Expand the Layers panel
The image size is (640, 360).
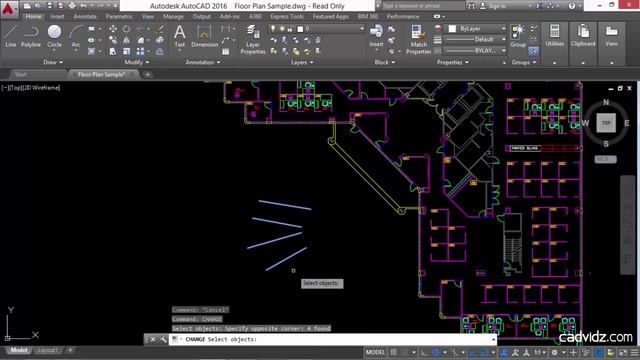[x=302, y=62]
